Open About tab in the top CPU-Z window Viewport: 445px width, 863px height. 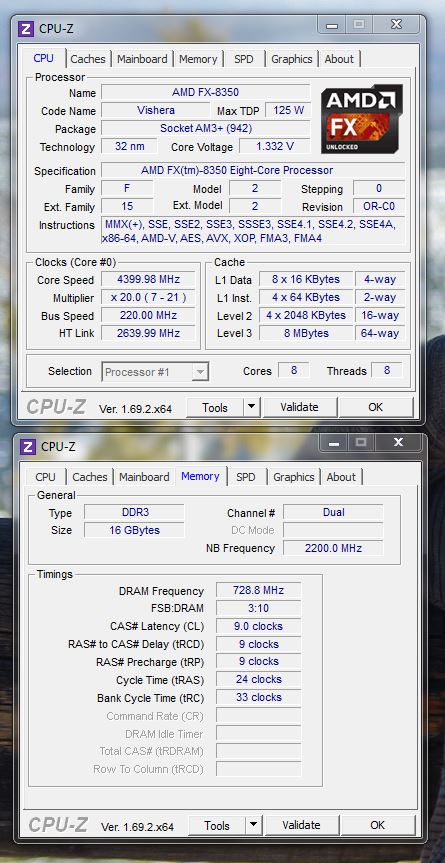tap(339, 59)
